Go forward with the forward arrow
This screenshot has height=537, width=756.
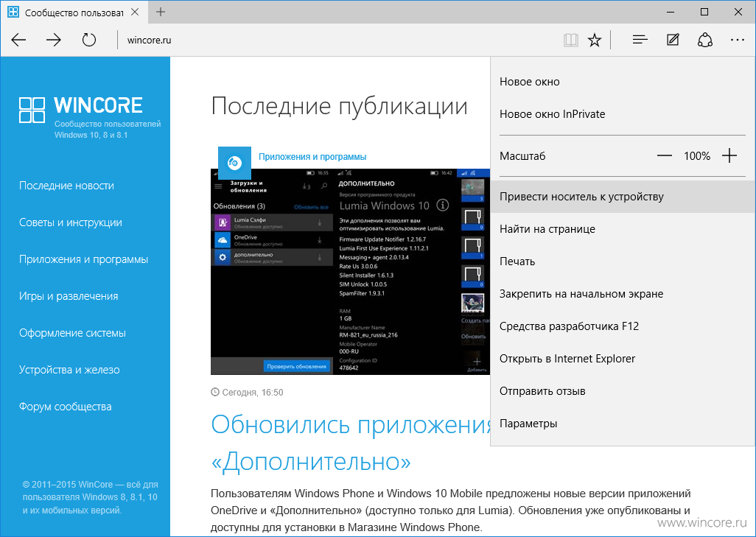point(54,40)
